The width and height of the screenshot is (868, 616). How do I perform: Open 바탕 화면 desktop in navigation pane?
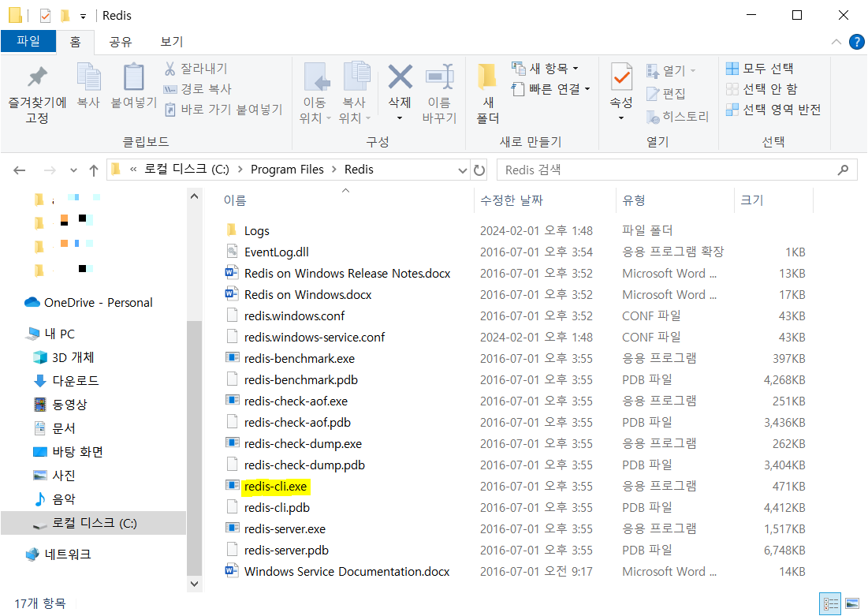[68, 451]
